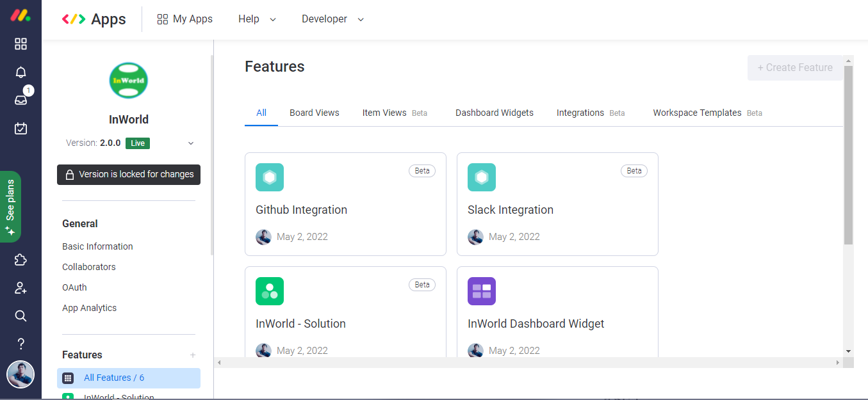Open Basic Information settings
Image resolution: width=868 pixels, height=400 pixels.
(x=97, y=246)
